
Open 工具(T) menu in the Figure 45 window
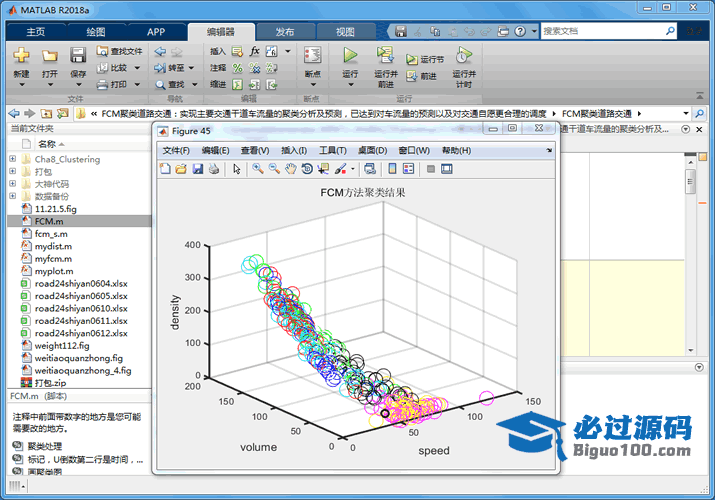332,150
